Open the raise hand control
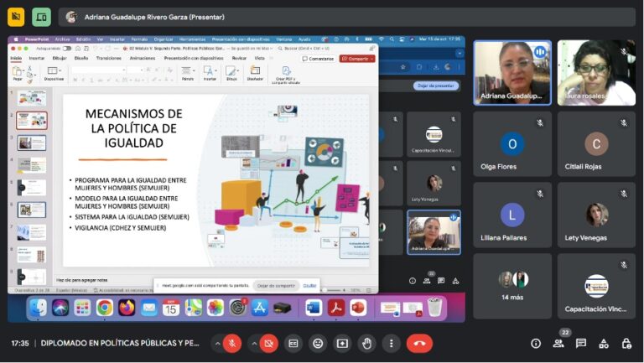The height and width of the screenshot is (363, 644). click(x=366, y=343)
